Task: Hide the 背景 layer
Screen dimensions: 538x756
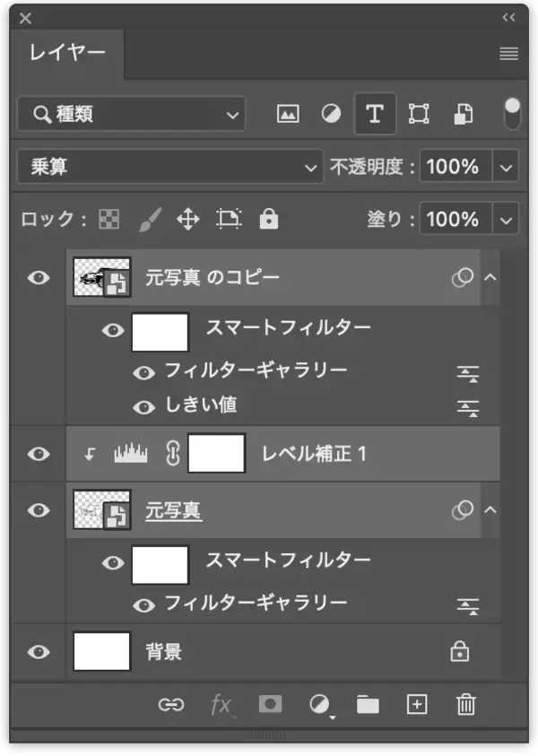Action: click(39, 652)
